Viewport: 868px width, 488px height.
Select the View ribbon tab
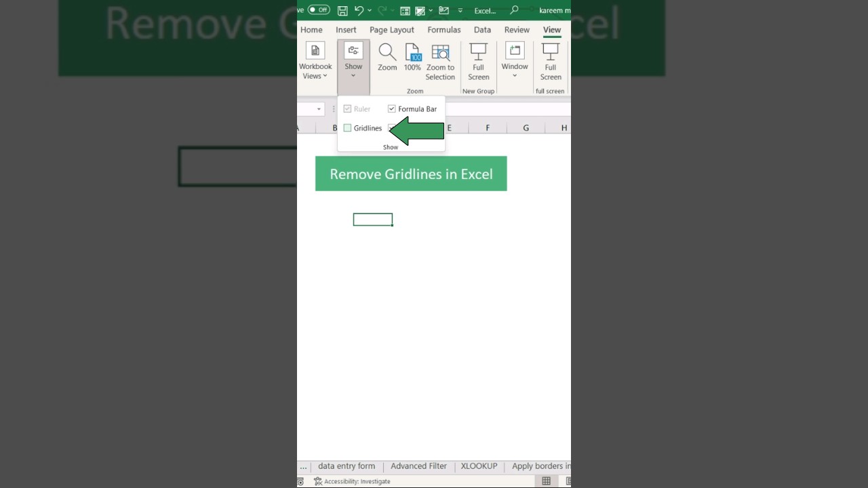coord(552,30)
